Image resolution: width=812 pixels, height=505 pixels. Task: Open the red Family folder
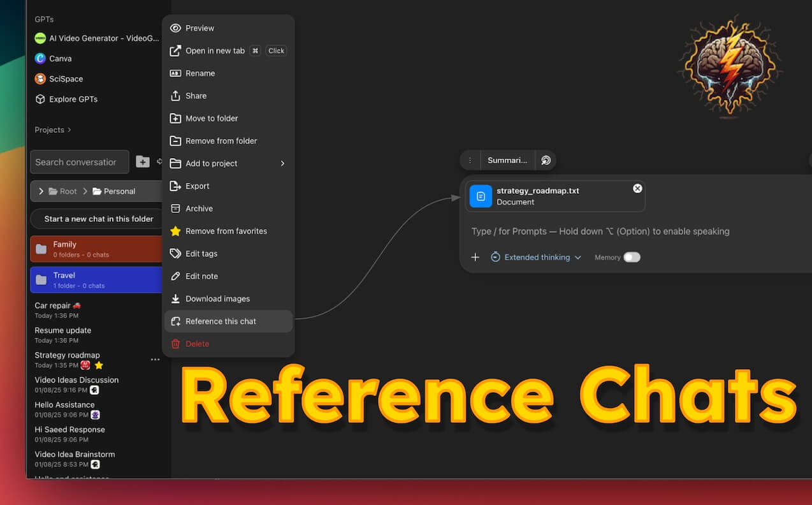pos(96,249)
